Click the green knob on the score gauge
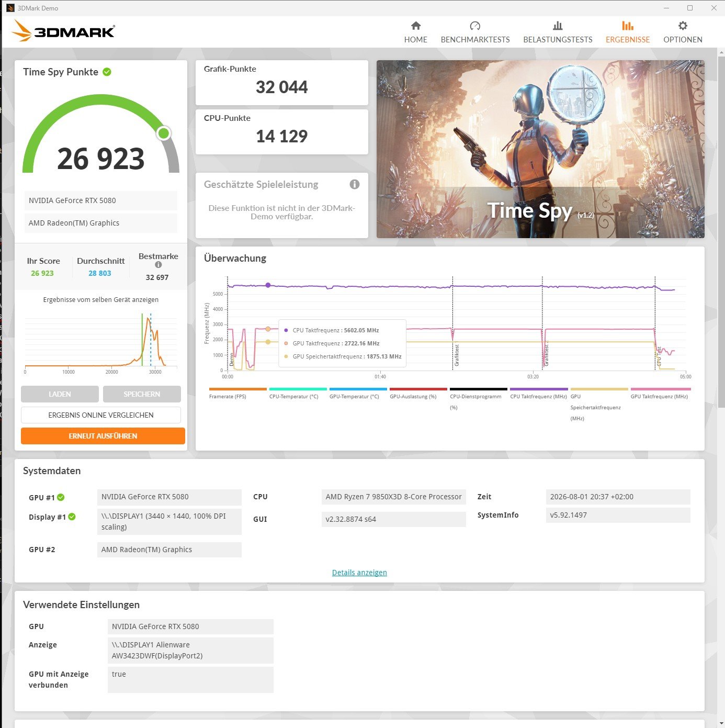Image resolution: width=725 pixels, height=728 pixels. (164, 133)
